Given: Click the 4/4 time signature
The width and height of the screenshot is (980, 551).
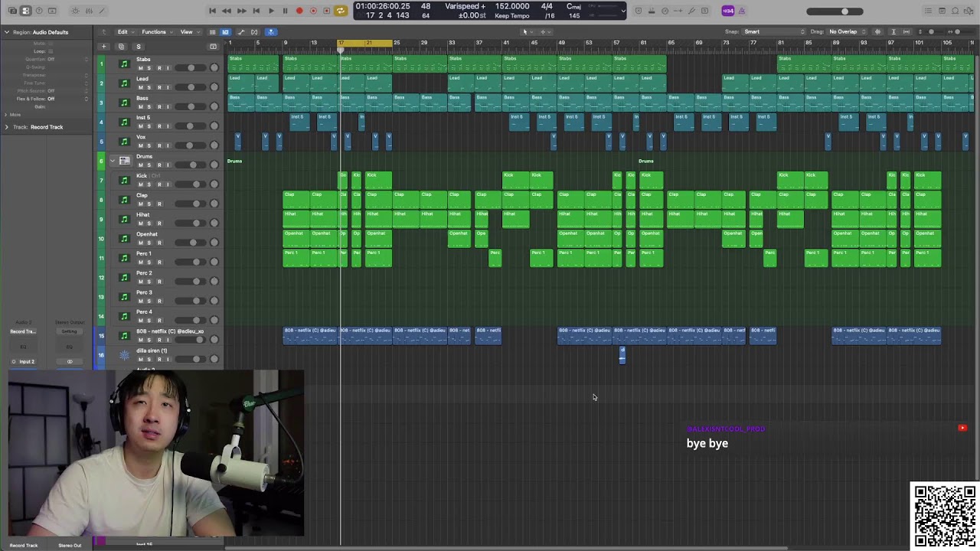Looking at the screenshot, I should click(547, 6).
